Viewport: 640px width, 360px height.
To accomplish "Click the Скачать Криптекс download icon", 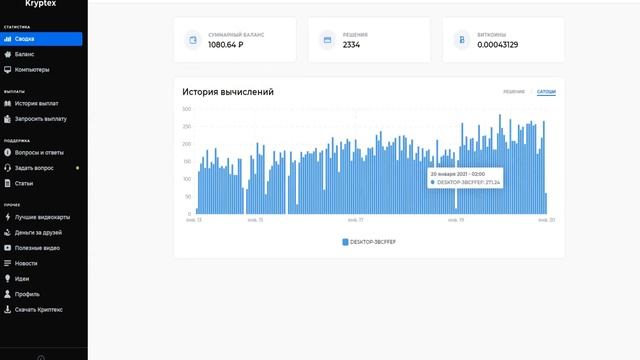I will click(7, 309).
